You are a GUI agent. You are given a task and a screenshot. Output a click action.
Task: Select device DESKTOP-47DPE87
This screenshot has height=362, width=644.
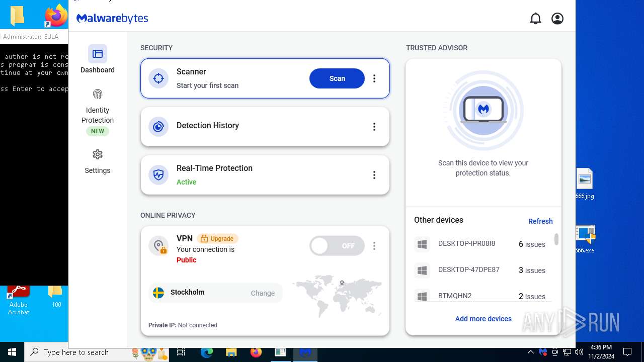483,270
